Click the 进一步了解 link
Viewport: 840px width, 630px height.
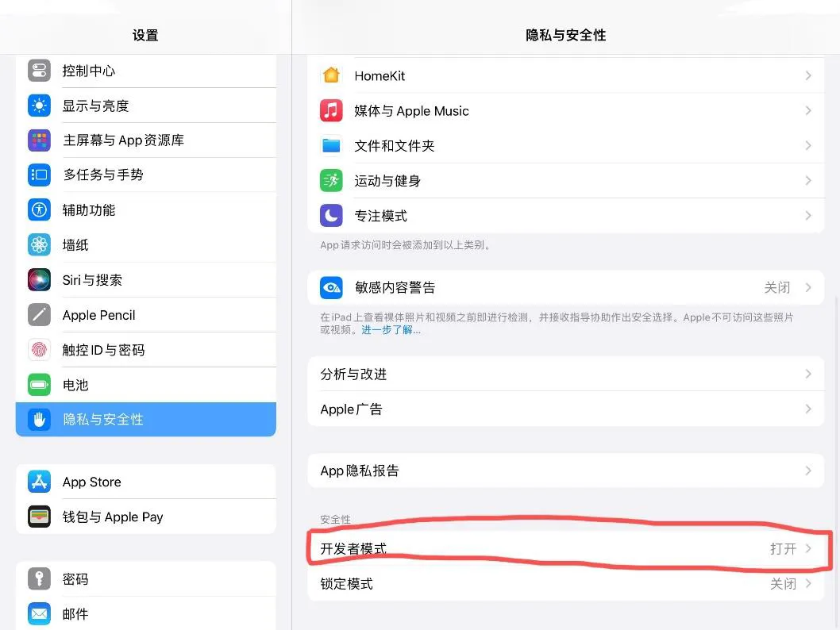tap(389, 331)
